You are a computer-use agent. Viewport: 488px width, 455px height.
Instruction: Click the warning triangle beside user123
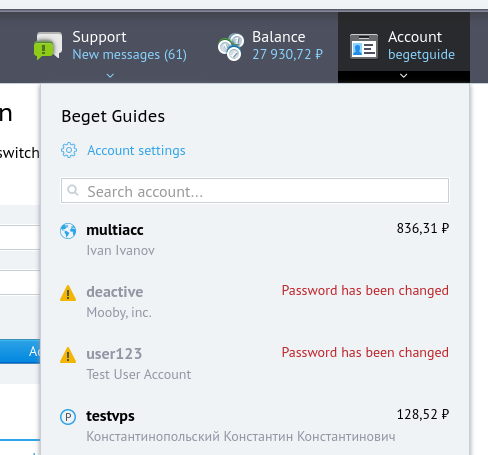pyautogui.click(x=68, y=355)
